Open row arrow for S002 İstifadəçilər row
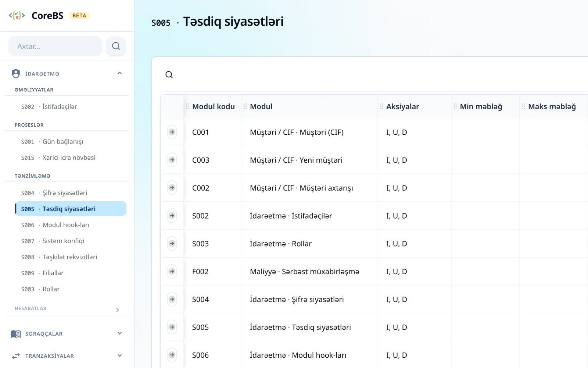Viewport: 588px width, 368px height. [172, 216]
